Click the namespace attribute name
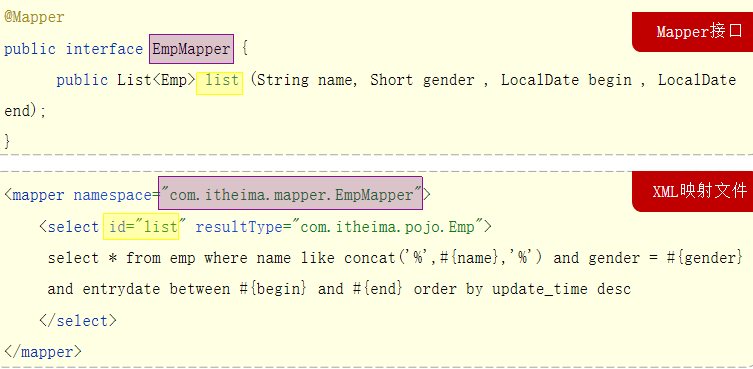The height and width of the screenshot is (369, 753). click(x=112, y=195)
